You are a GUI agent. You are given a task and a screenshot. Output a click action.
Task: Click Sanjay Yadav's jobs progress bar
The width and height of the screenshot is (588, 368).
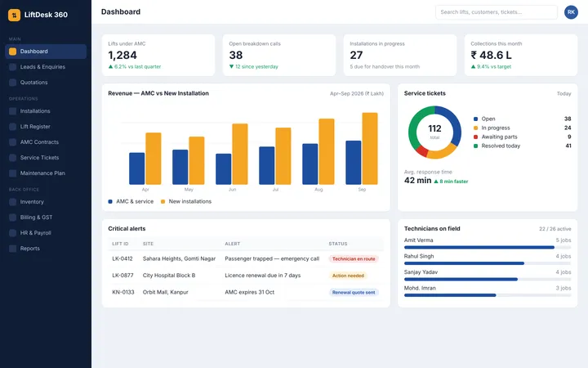tap(488, 280)
